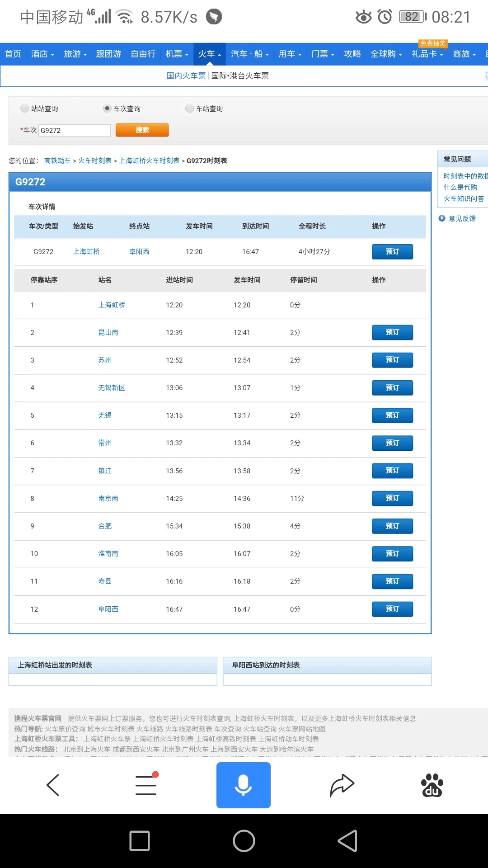Click 预订 button in G9272 summary row
488x868 pixels.
click(392, 252)
